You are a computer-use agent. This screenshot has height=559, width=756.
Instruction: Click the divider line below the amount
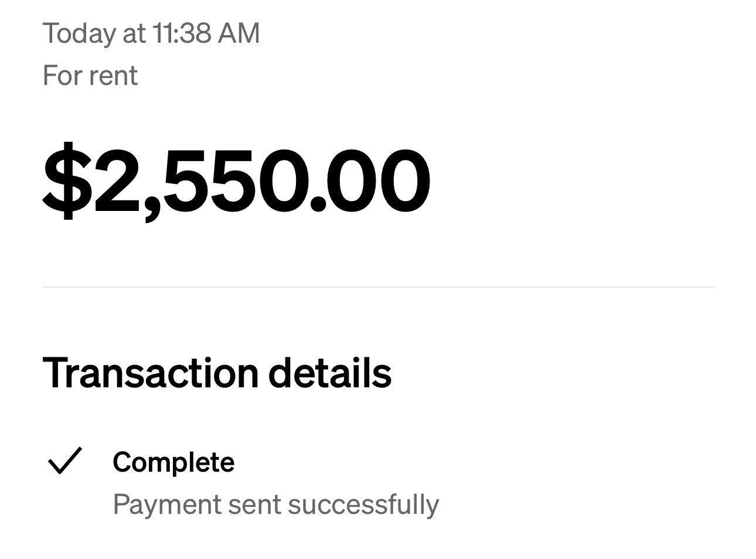[x=377, y=287]
